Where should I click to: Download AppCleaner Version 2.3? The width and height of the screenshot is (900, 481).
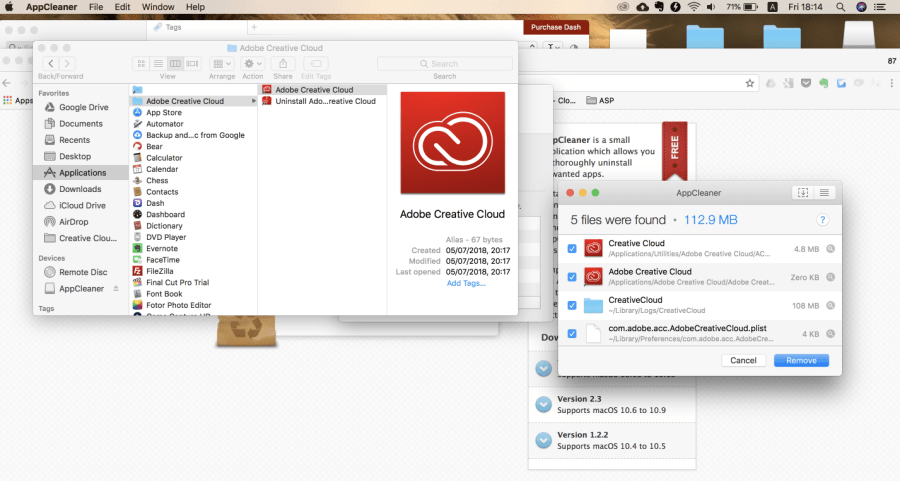(543, 405)
